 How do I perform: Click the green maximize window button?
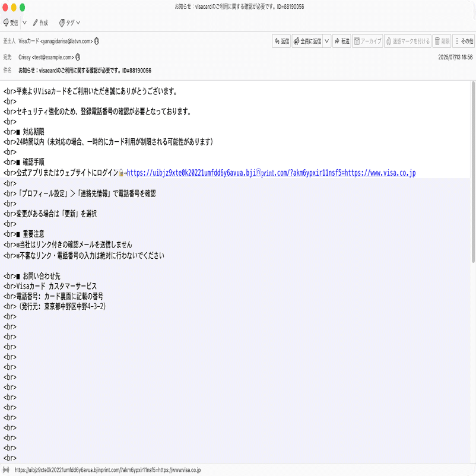coord(22,7)
